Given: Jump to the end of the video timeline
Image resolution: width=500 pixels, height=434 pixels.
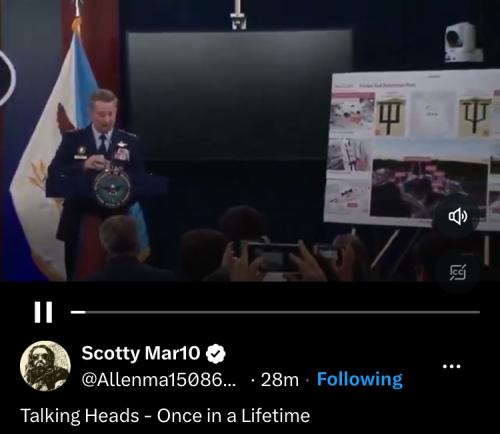Looking at the screenshot, I should point(479,312).
